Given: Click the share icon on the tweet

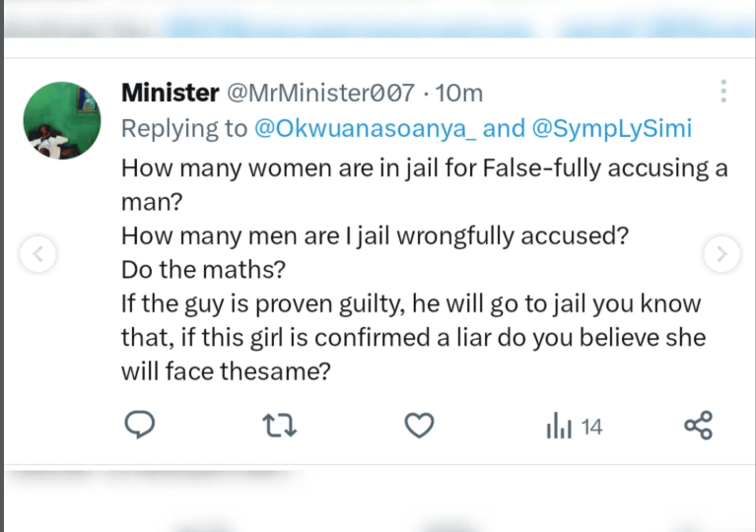Looking at the screenshot, I should (x=698, y=426).
